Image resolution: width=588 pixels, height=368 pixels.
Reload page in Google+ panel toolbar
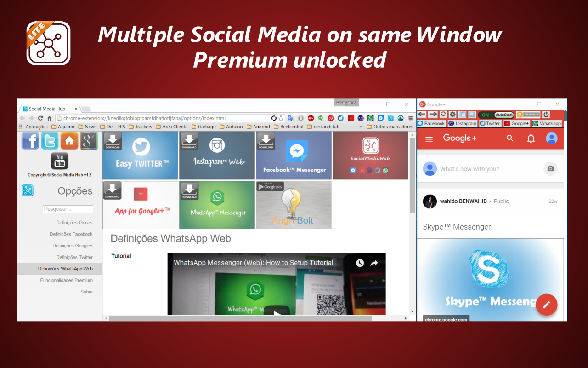coord(443,115)
